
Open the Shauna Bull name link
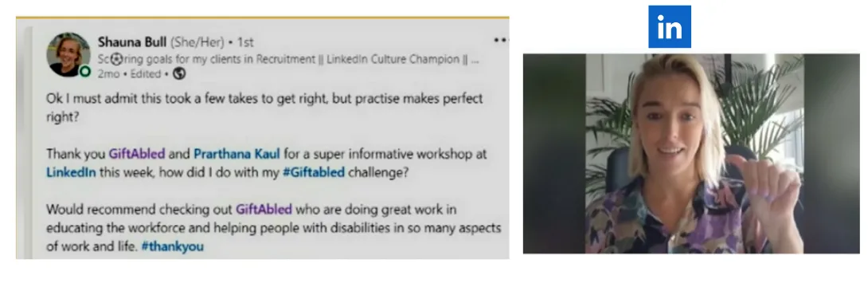click(x=131, y=42)
